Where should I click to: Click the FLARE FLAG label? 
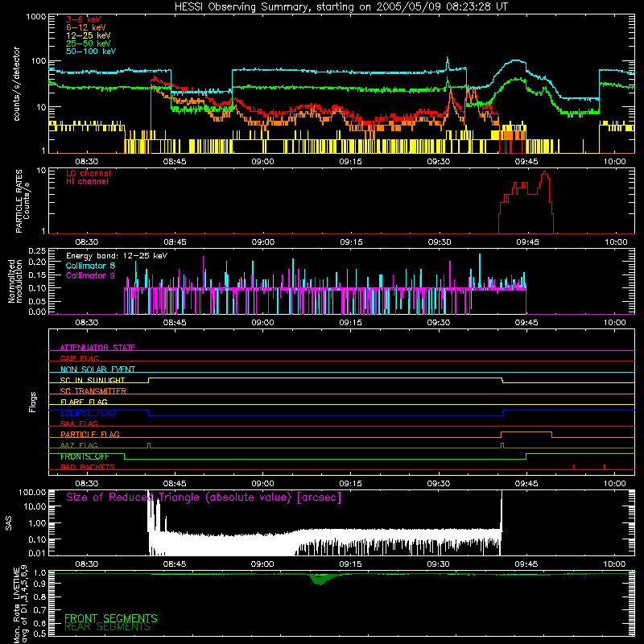(84, 402)
